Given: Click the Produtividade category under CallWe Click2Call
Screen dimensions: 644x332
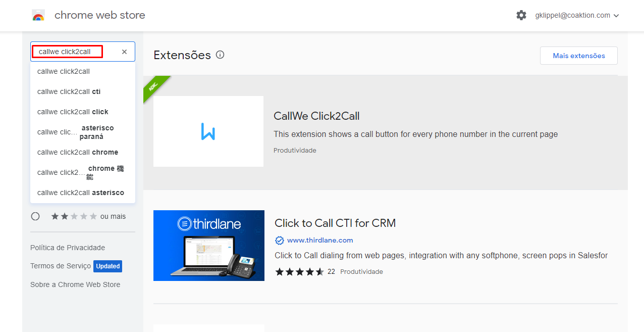Looking at the screenshot, I should pos(295,151).
